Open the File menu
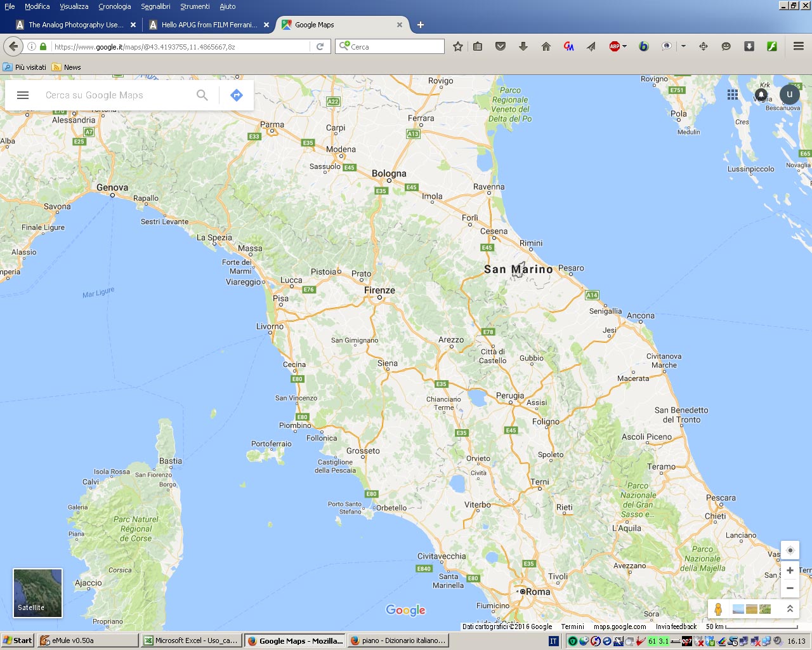The image size is (812, 650). click(10, 6)
